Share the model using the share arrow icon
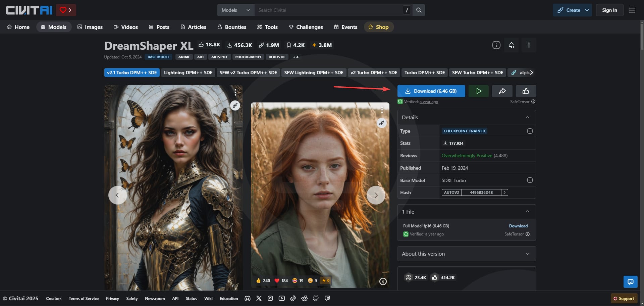The image size is (644, 306). 502,91
